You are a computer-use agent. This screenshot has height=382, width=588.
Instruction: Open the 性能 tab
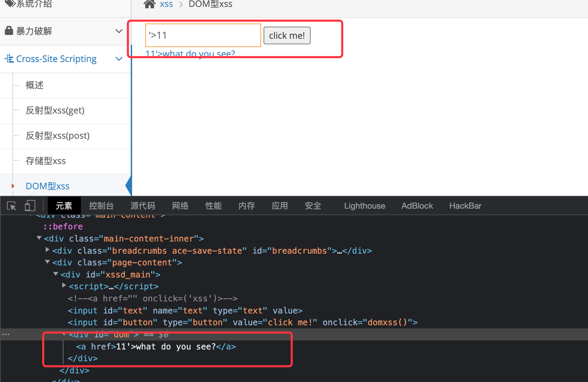213,206
